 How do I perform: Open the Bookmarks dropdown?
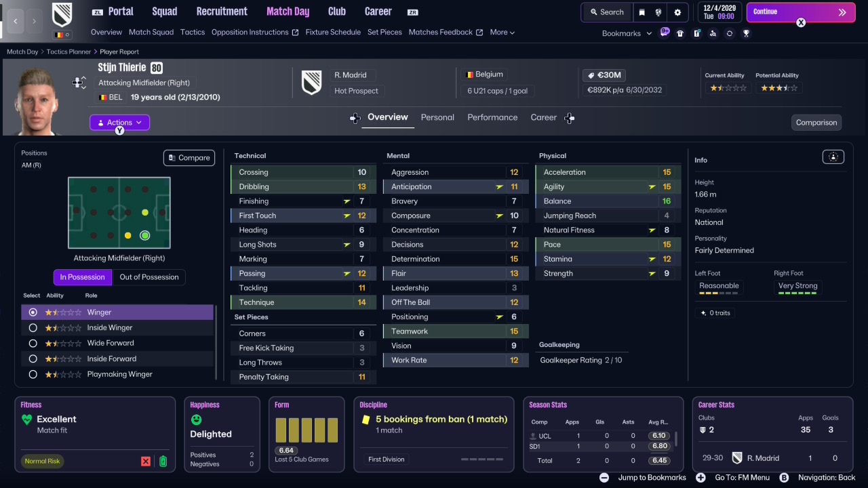click(x=627, y=33)
